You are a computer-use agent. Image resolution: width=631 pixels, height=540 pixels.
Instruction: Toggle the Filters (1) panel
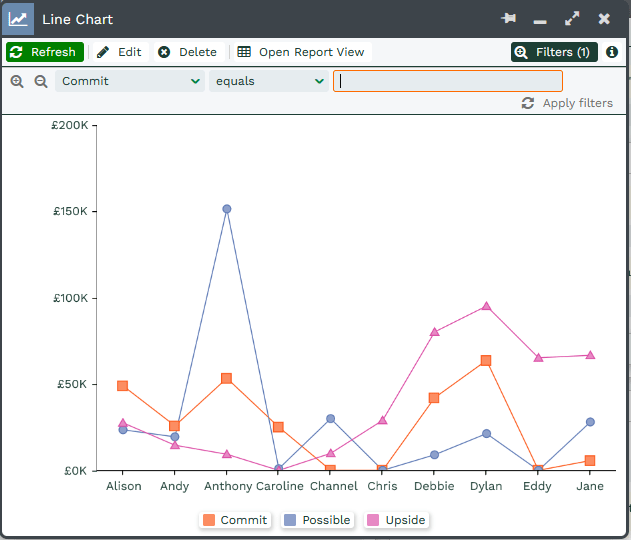coord(554,52)
